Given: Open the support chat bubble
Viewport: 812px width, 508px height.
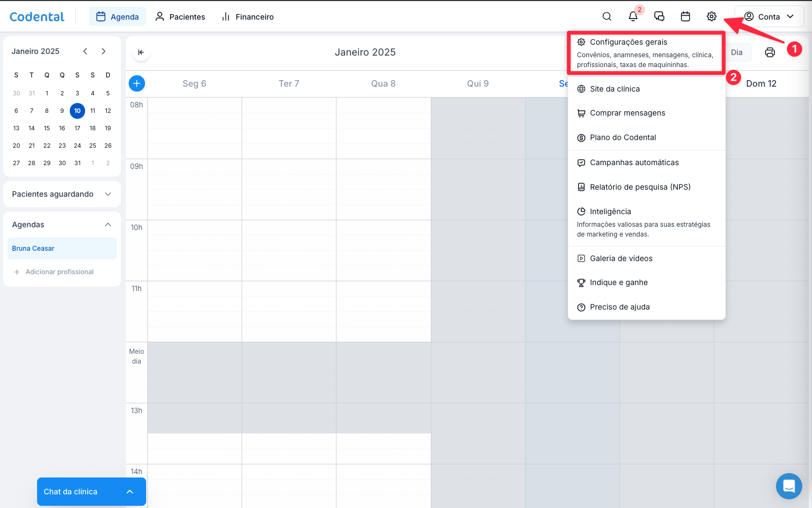Looking at the screenshot, I should [x=789, y=486].
